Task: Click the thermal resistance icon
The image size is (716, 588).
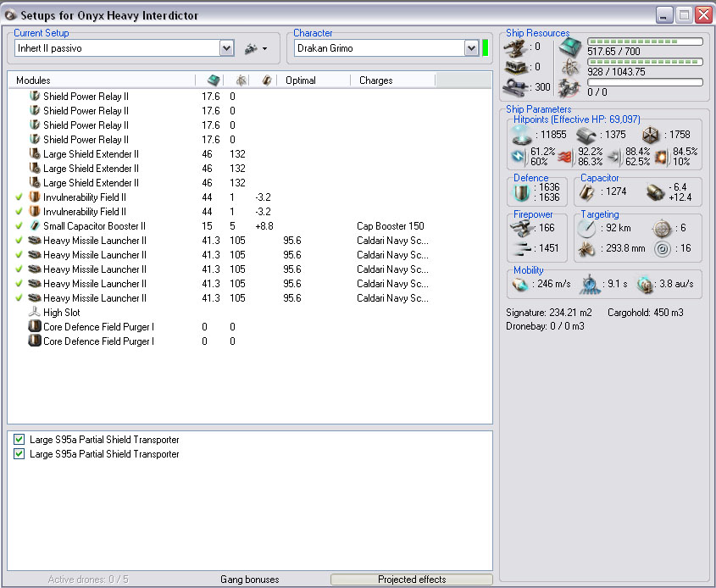Action: coord(566,157)
